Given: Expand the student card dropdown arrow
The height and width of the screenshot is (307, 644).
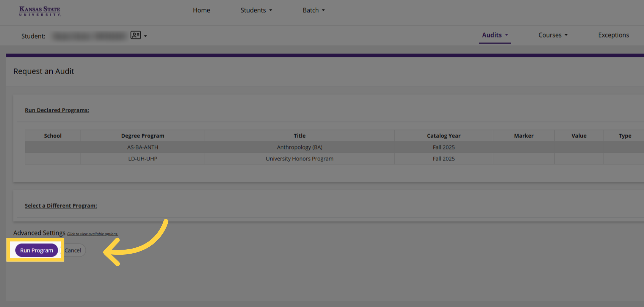Looking at the screenshot, I should tap(145, 36).
